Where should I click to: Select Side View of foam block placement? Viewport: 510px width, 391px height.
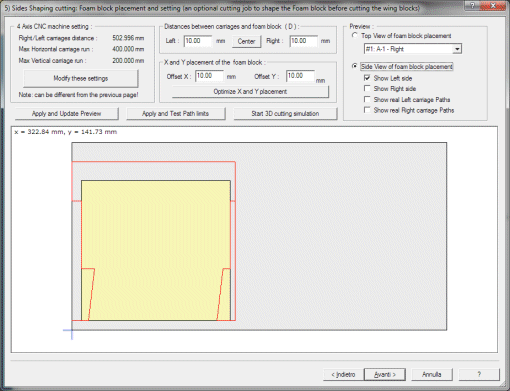(355, 66)
